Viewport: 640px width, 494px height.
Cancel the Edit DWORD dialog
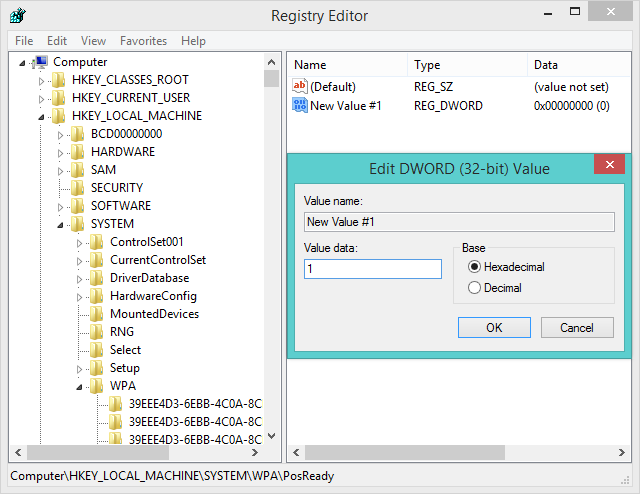pyautogui.click(x=577, y=327)
